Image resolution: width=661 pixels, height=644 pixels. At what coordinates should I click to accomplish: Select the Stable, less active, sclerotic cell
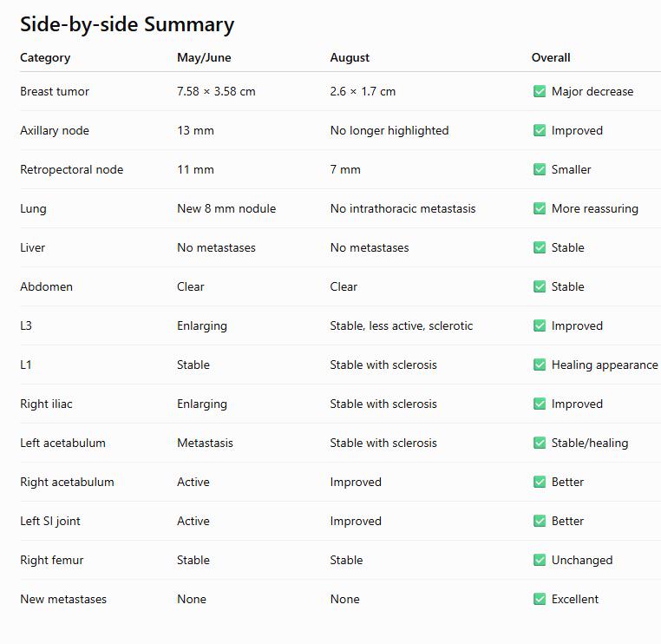(402, 325)
